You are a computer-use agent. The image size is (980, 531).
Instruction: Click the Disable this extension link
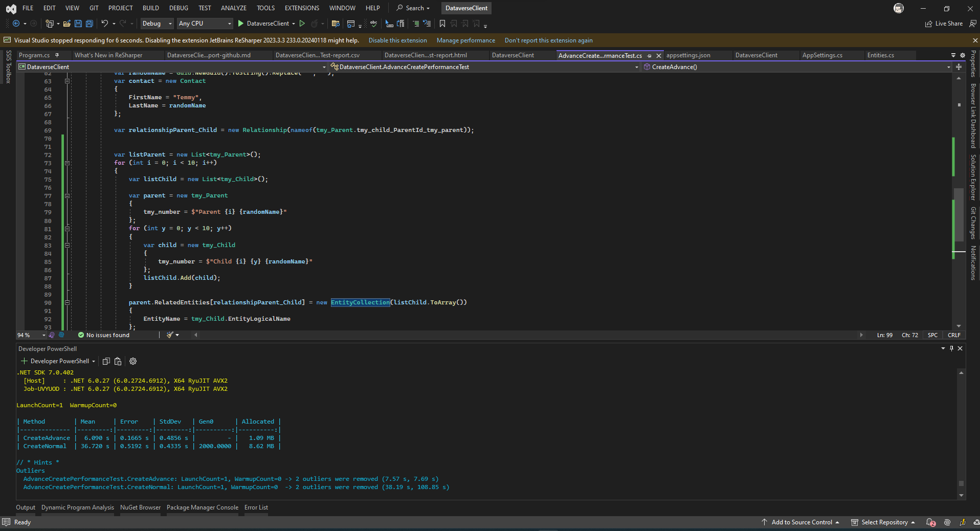click(397, 40)
